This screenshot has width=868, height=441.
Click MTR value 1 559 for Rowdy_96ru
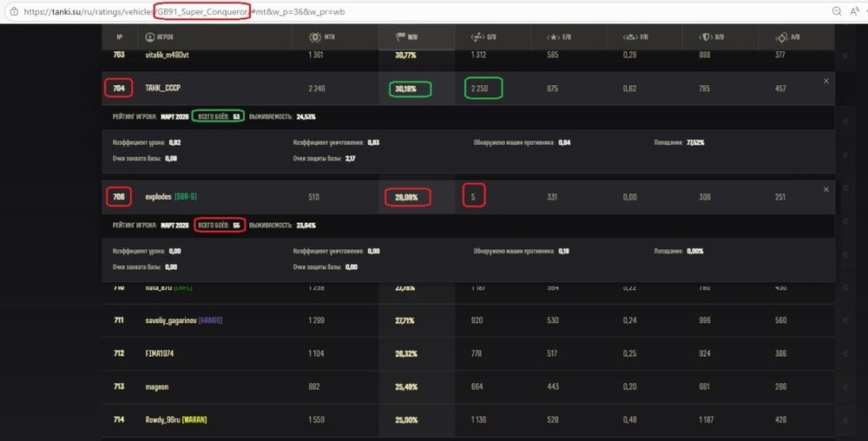pos(316,420)
